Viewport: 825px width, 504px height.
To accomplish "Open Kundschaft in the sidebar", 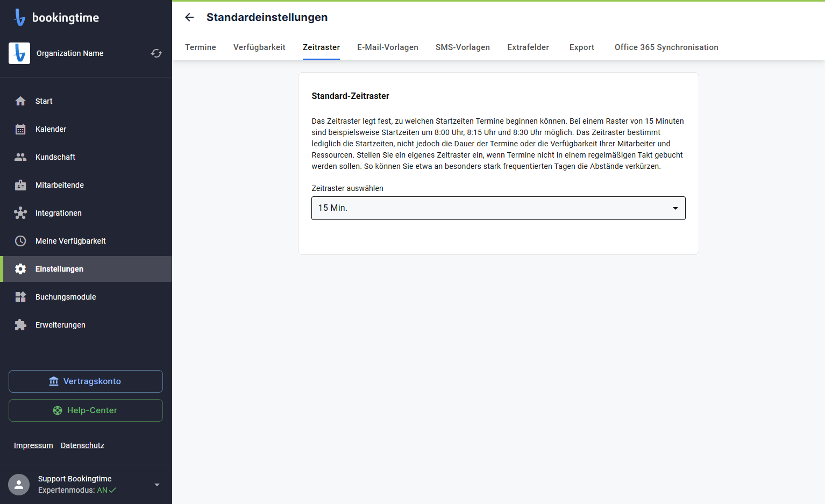I will tap(86, 157).
